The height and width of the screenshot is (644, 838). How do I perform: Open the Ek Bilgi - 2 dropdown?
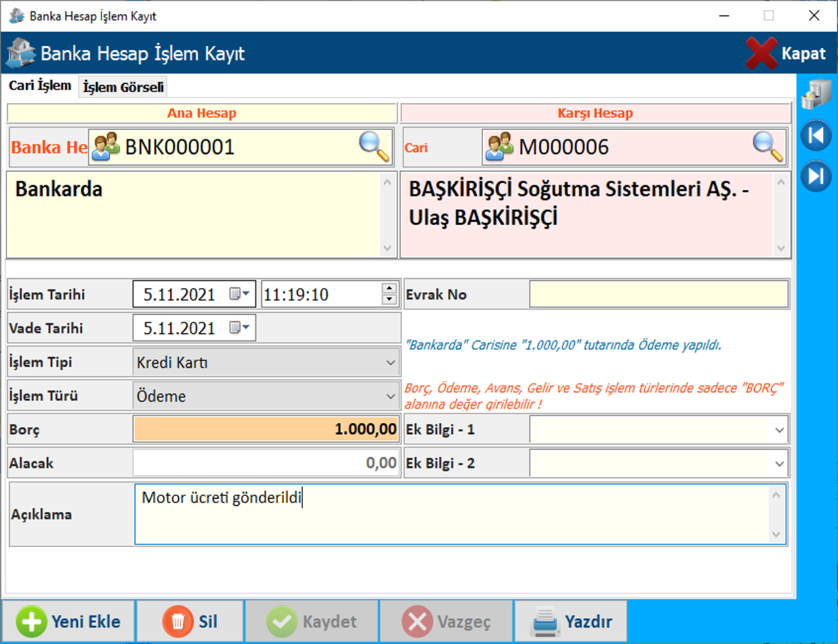pyautogui.click(x=779, y=463)
